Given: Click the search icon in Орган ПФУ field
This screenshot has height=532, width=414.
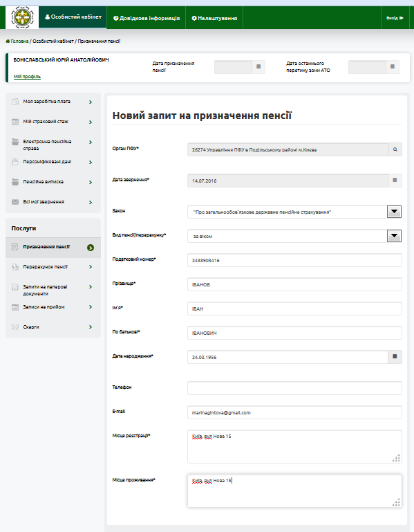Looking at the screenshot, I should point(395,149).
